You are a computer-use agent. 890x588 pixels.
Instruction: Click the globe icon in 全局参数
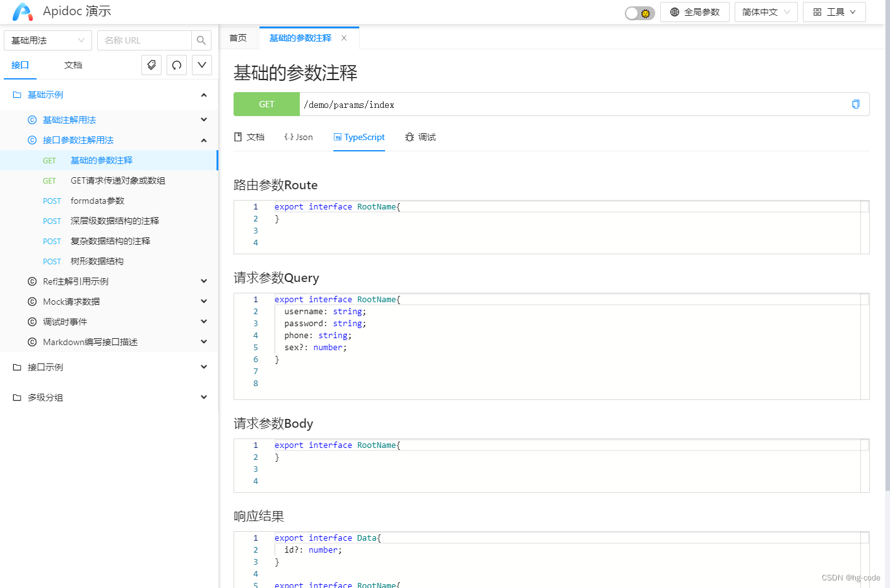(675, 12)
